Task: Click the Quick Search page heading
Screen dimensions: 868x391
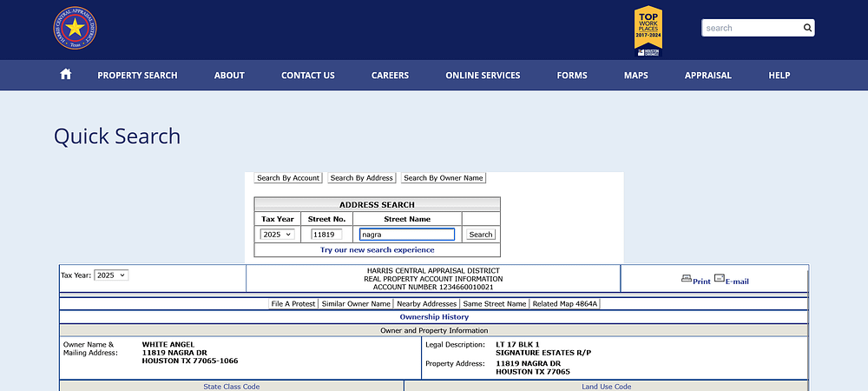Action: click(117, 136)
